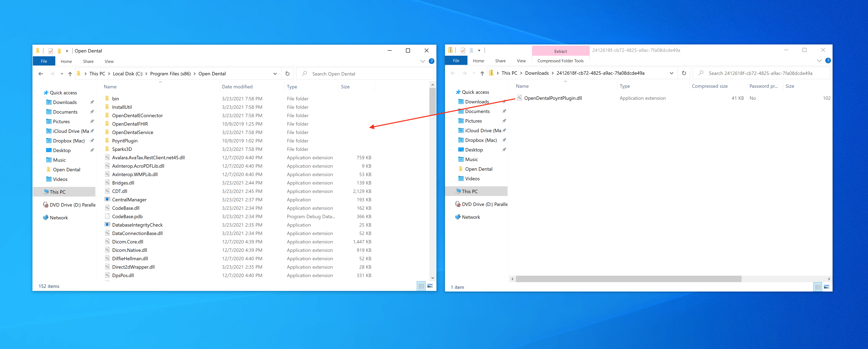The height and width of the screenshot is (349, 868).
Task: Switch zip window to details view
Action: (x=818, y=287)
